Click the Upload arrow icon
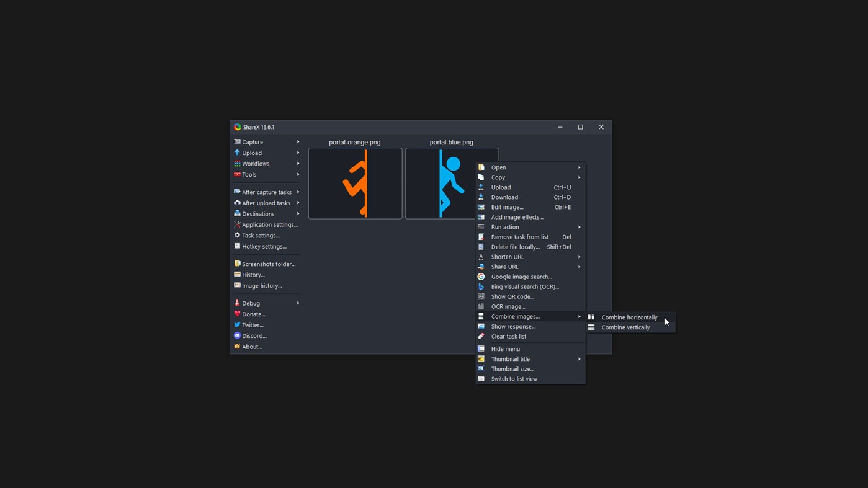The width and height of the screenshot is (868, 488). coord(237,153)
